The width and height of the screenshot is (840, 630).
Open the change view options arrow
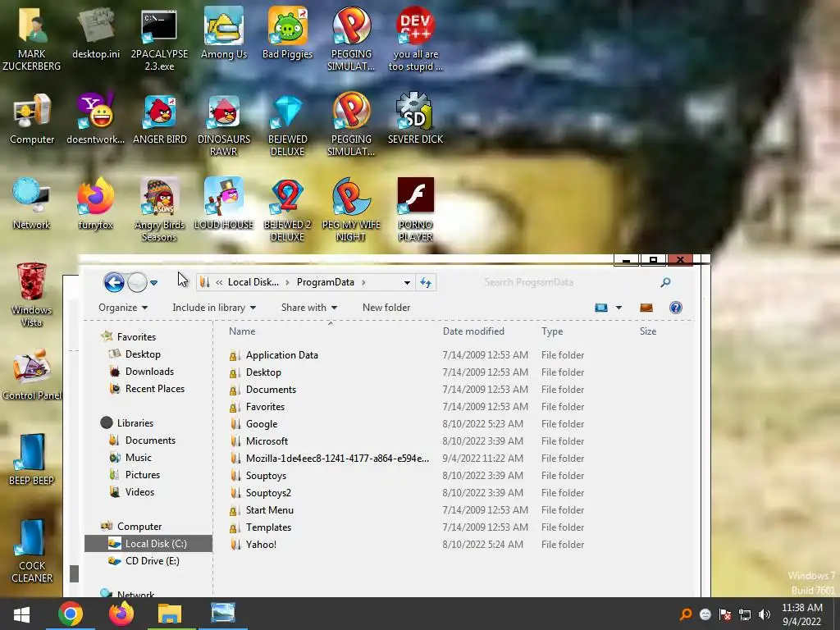[x=619, y=308]
